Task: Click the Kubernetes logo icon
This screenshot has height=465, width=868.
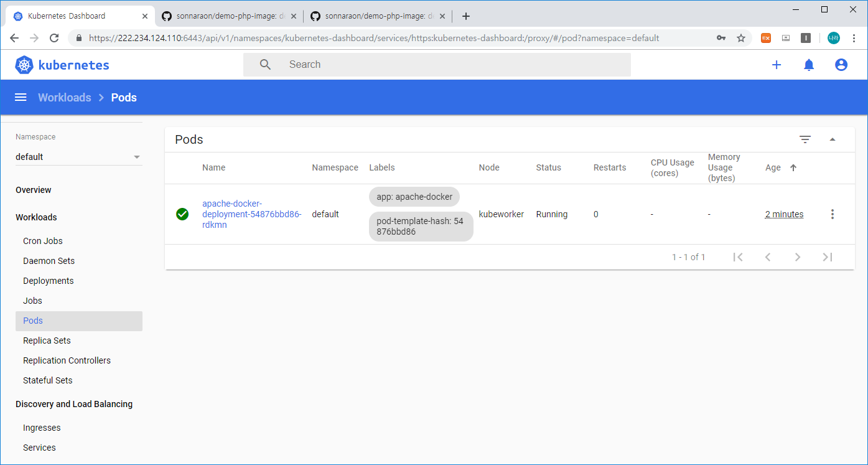Action: pyautogui.click(x=24, y=65)
